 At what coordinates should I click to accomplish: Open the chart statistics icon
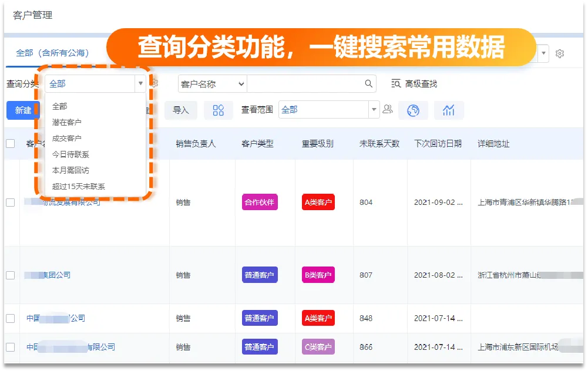pos(449,110)
